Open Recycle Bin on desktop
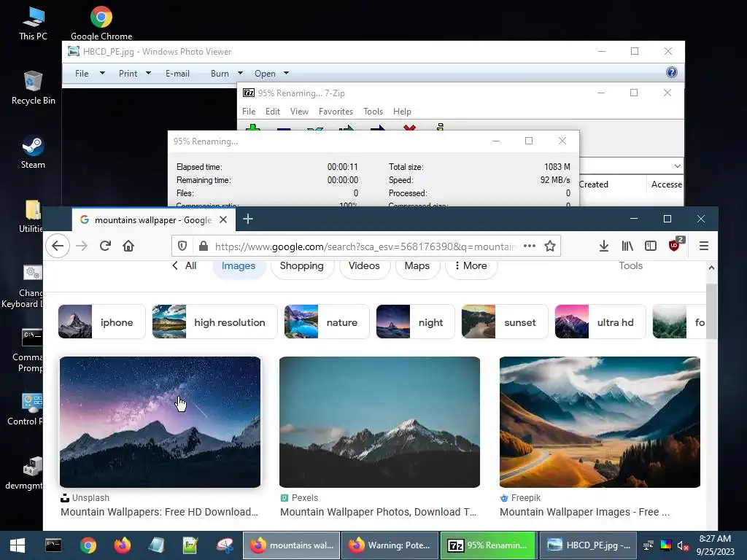 click(33, 88)
